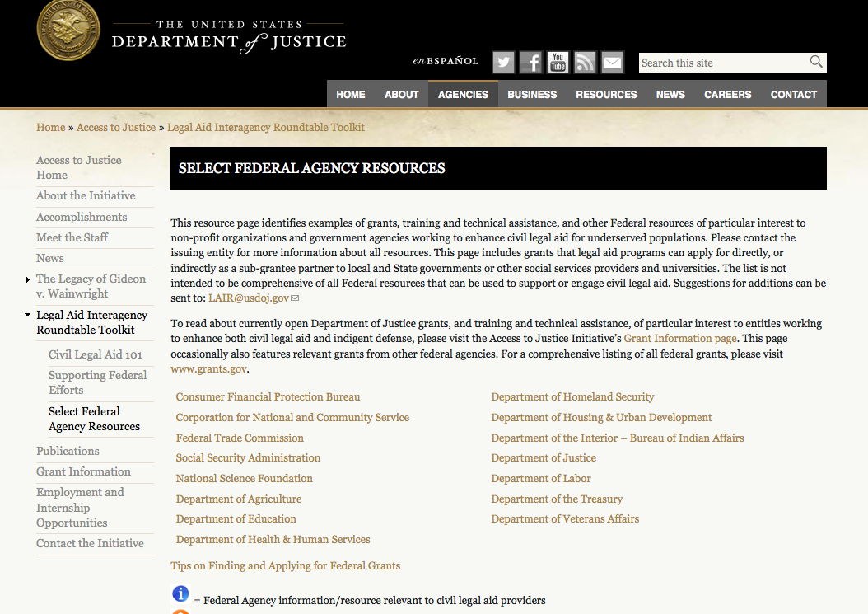Collapse Legal Aid Interagency Roundtable Toolkit arrow
This screenshot has height=614, width=868.
(x=29, y=316)
